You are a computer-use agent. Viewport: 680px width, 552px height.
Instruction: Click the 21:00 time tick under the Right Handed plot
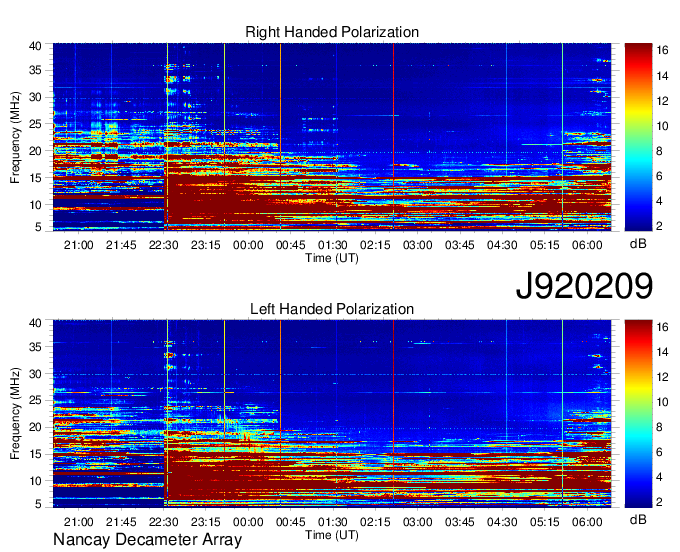click(78, 245)
